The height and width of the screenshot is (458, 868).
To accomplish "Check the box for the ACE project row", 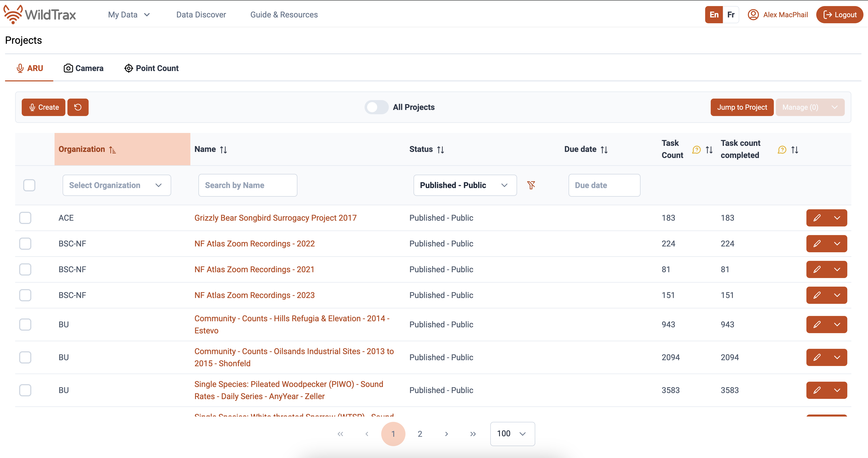I will (25, 218).
